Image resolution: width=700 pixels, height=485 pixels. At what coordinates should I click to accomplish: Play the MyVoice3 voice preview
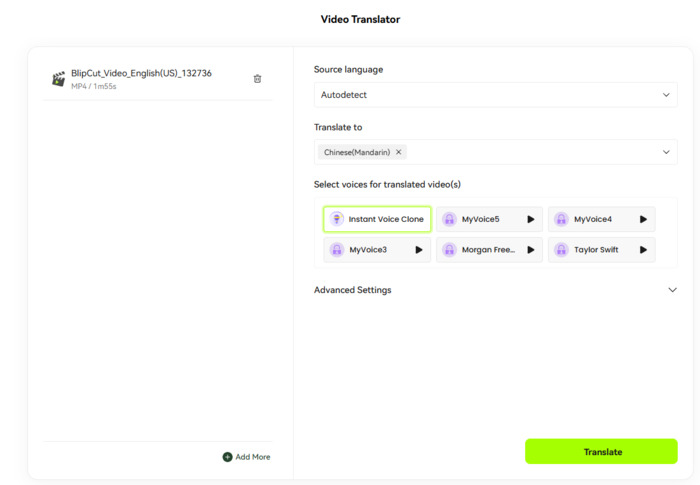pos(419,249)
